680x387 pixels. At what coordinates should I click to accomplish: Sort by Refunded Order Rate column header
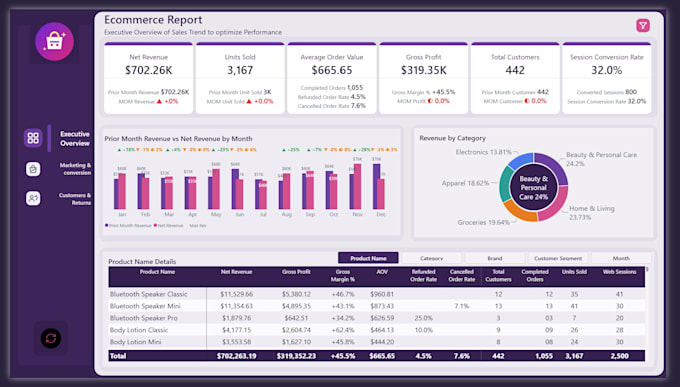click(x=423, y=275)
